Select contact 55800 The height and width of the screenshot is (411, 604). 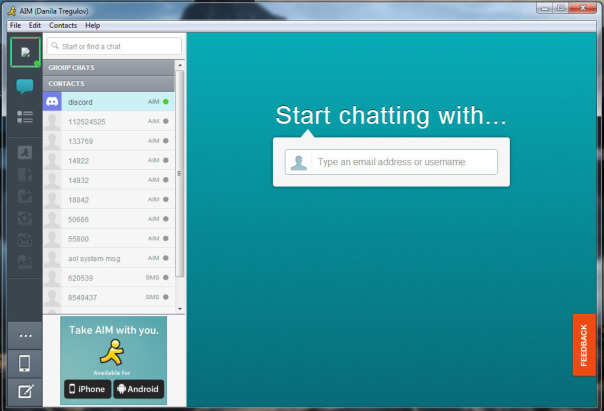coord(109,239)
